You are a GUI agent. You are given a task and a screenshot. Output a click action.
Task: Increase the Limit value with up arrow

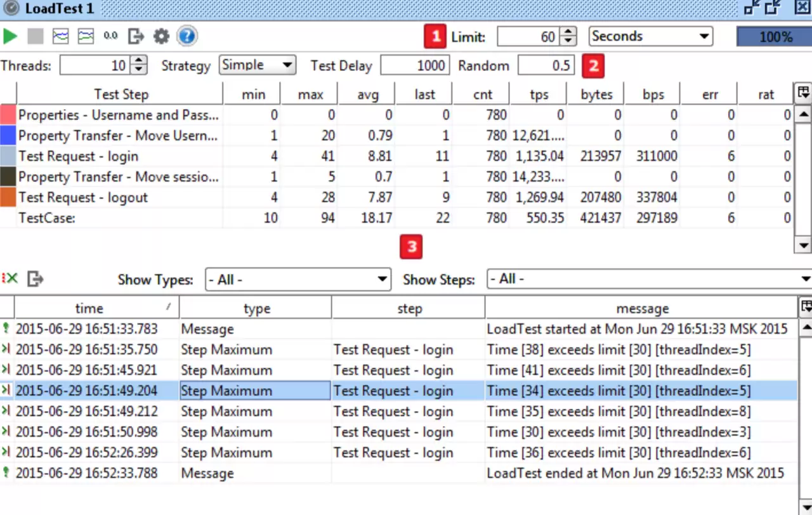[569, 32]
